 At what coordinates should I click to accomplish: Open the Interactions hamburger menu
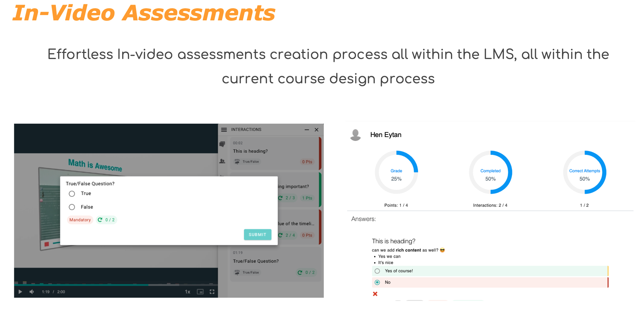point(224,130)
